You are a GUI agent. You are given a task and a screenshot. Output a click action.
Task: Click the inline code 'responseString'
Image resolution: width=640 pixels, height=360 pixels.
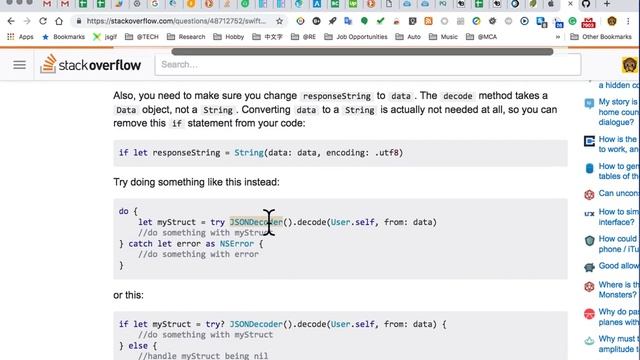pyautogui.click(x=337, y=96)
